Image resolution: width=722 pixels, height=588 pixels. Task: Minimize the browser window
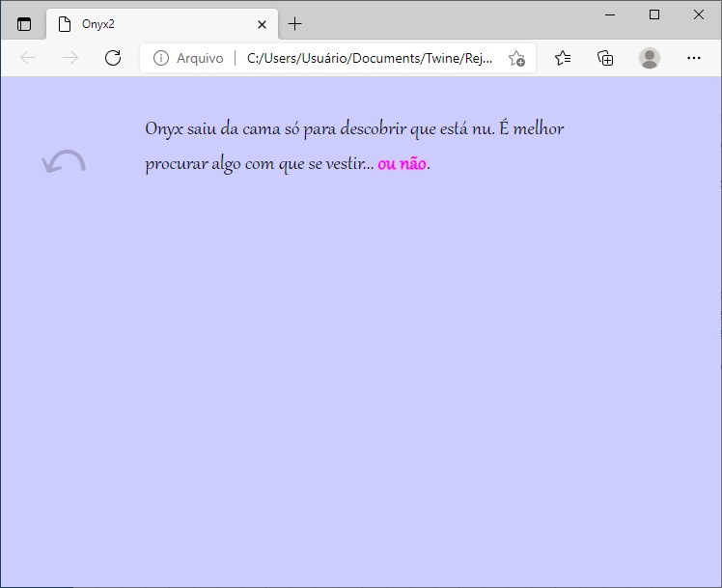[x=610, y=14]
